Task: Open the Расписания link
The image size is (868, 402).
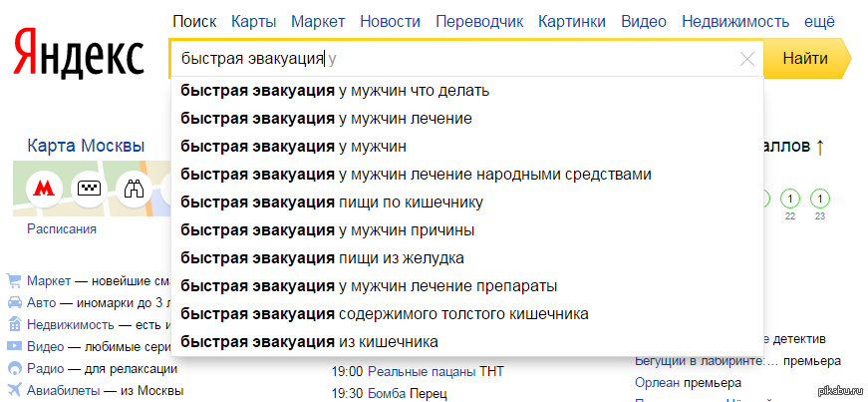Action: [62, 229]
